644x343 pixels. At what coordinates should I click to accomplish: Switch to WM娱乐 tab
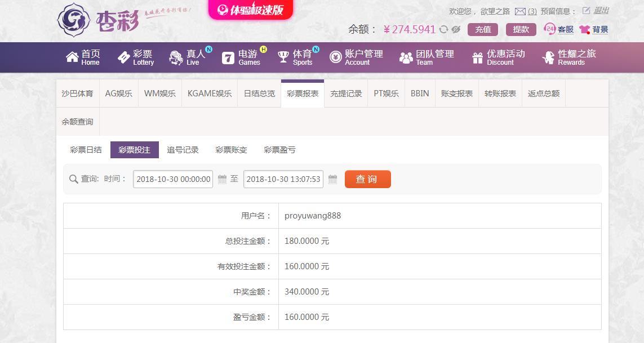pos(160,93)
